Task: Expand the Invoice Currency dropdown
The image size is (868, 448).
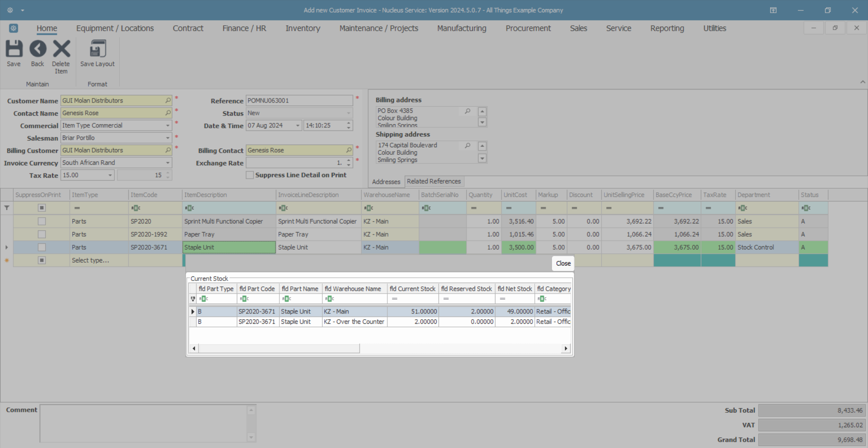Action: (168, 163)
